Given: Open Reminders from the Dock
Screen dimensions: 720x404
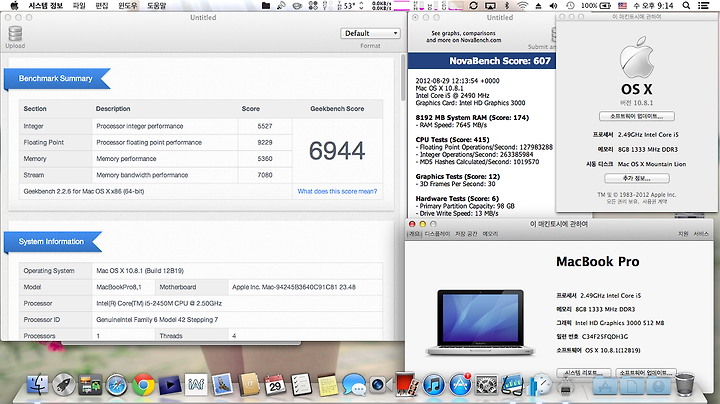Looking at the screenshot, I should pos(301,385).
